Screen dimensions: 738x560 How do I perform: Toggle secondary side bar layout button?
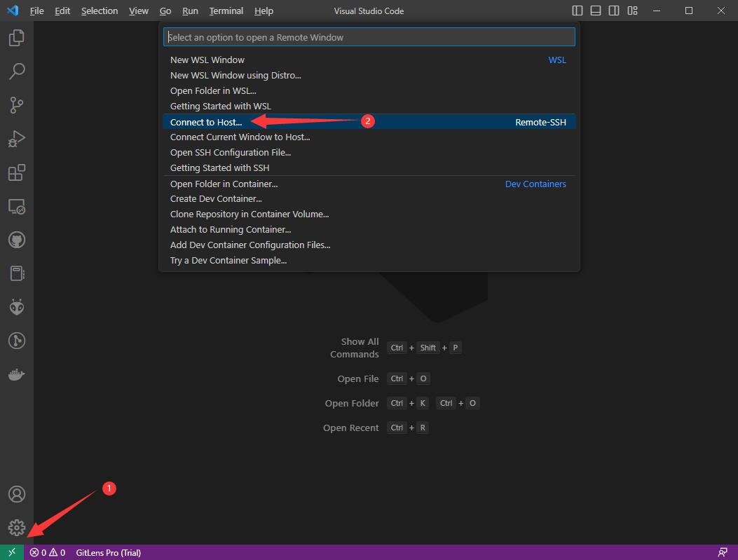click(614, 11)
